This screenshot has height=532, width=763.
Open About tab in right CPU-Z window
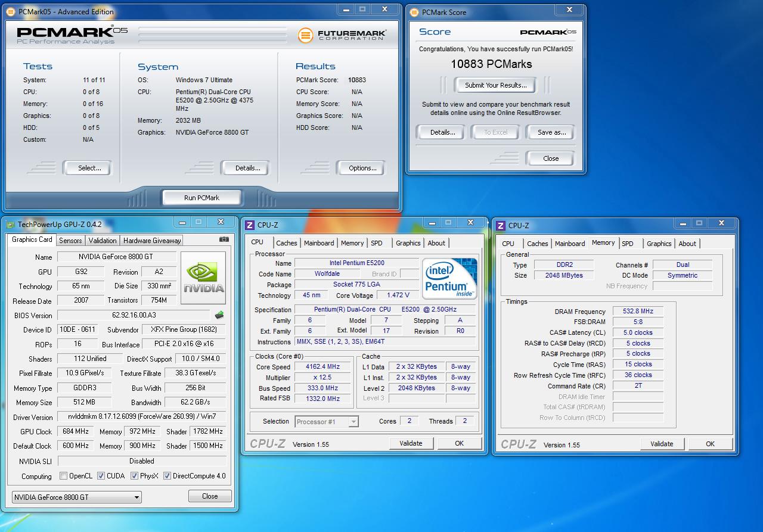[687, 244]
